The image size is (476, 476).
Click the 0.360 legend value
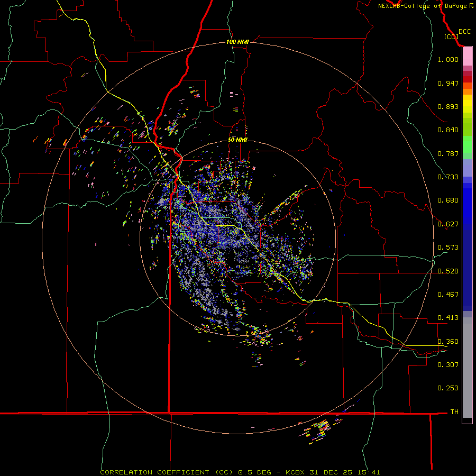tap(448, 342)
